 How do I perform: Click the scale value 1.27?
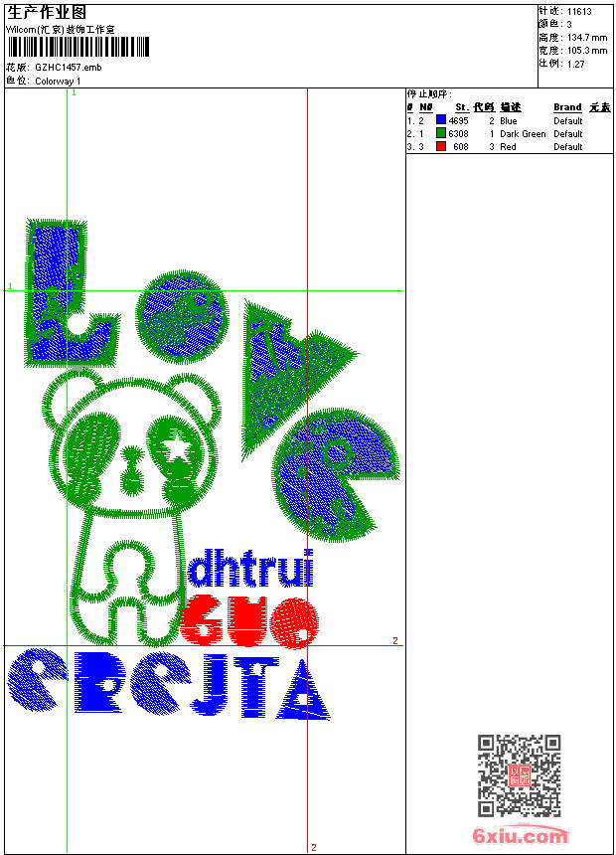tap(575, 64)
